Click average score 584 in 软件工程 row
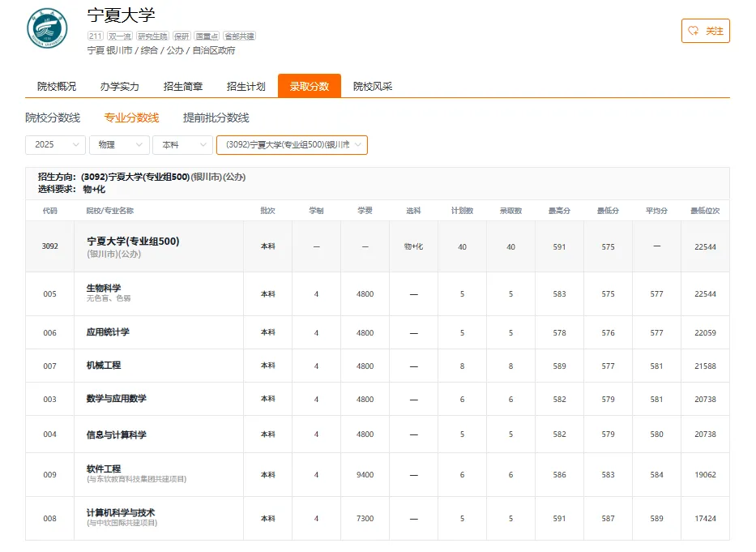756x552 pixels. tap(656, 475)
